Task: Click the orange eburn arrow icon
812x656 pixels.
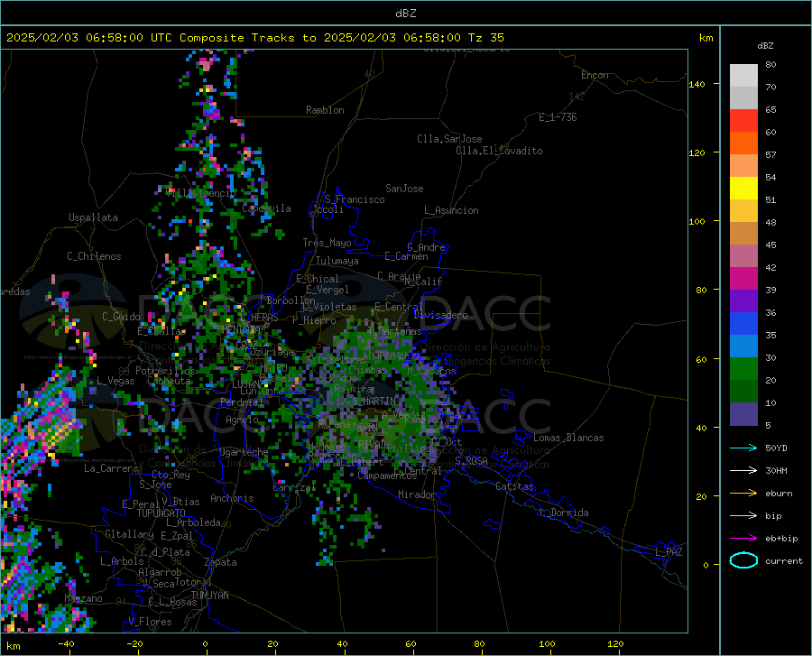Action: (743, 493)
